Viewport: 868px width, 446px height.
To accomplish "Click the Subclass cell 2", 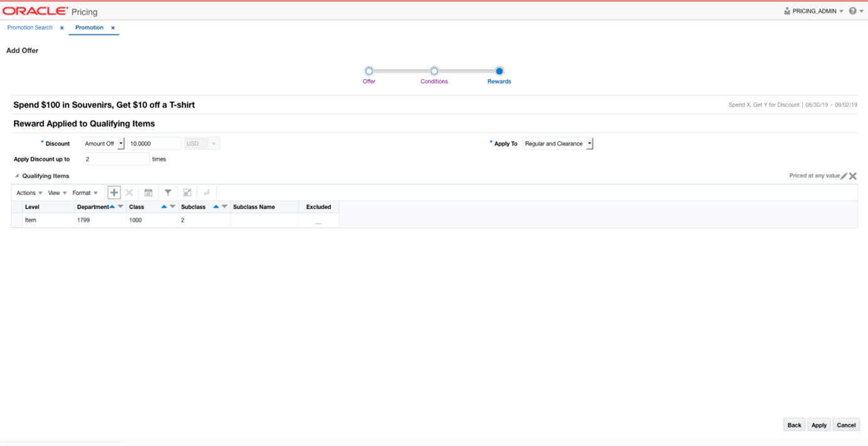I will [x=204, y=220].
